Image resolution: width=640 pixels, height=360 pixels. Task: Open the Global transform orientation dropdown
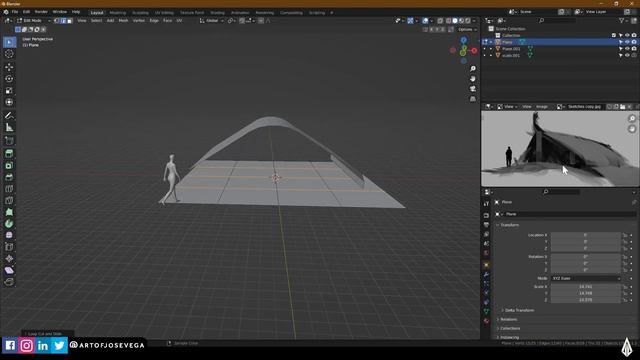212,20
